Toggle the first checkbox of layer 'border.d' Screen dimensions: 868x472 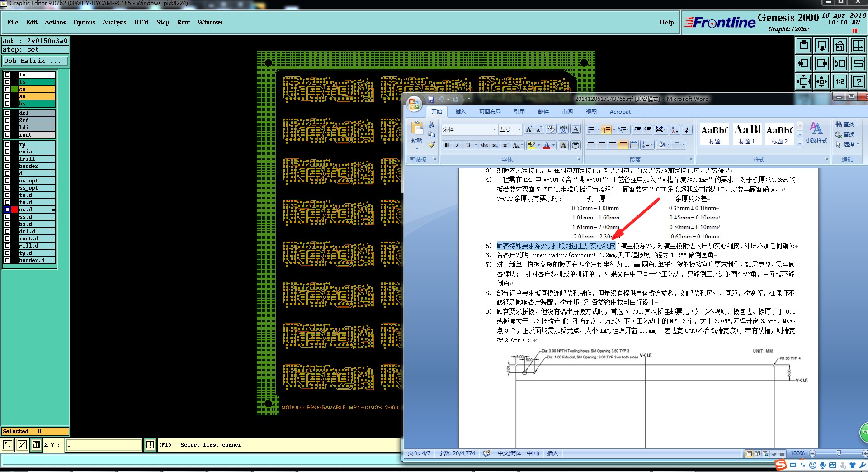click(7, 260)
